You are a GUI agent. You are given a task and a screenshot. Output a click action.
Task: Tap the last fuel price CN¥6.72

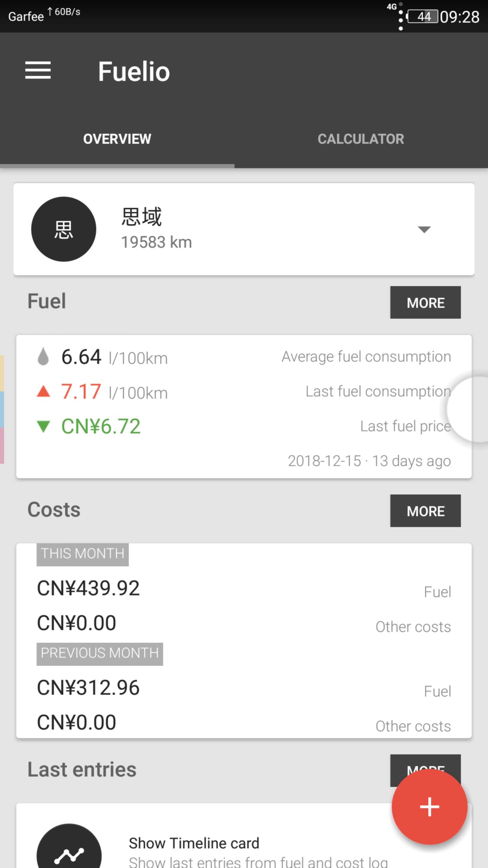pos(101,426)
